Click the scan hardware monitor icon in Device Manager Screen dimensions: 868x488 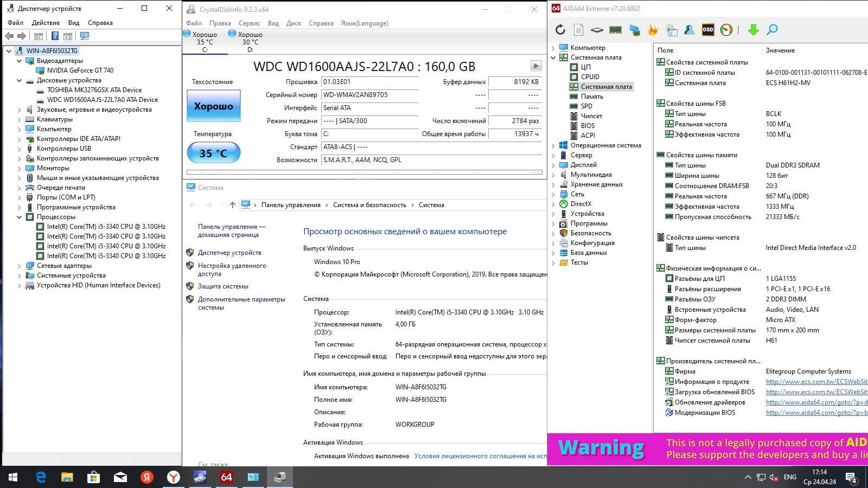[85, 36]
